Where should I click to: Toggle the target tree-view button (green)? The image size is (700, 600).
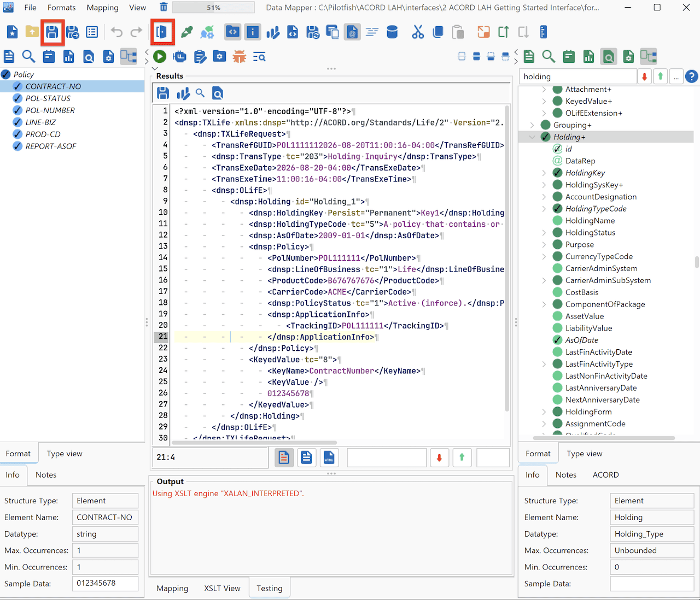pos(649,56)
